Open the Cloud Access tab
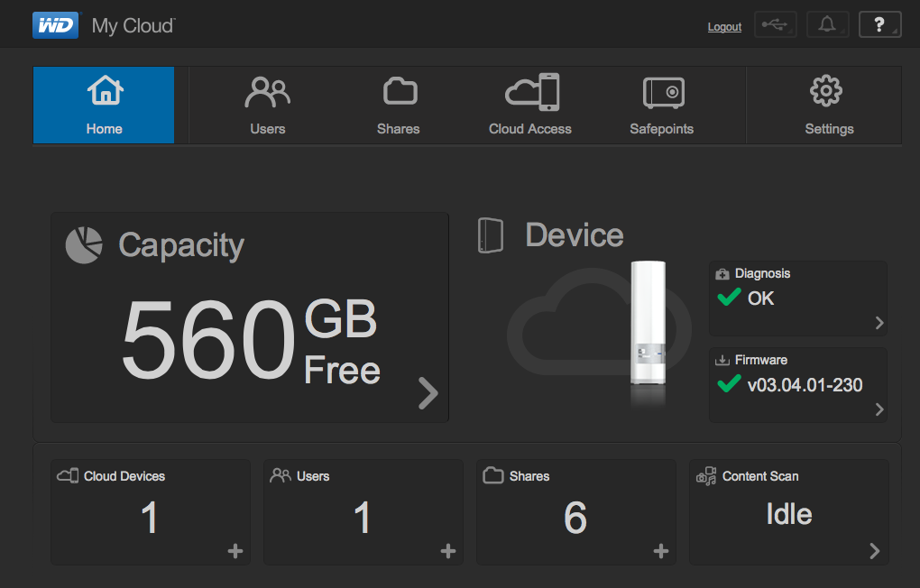 point(530,105)
